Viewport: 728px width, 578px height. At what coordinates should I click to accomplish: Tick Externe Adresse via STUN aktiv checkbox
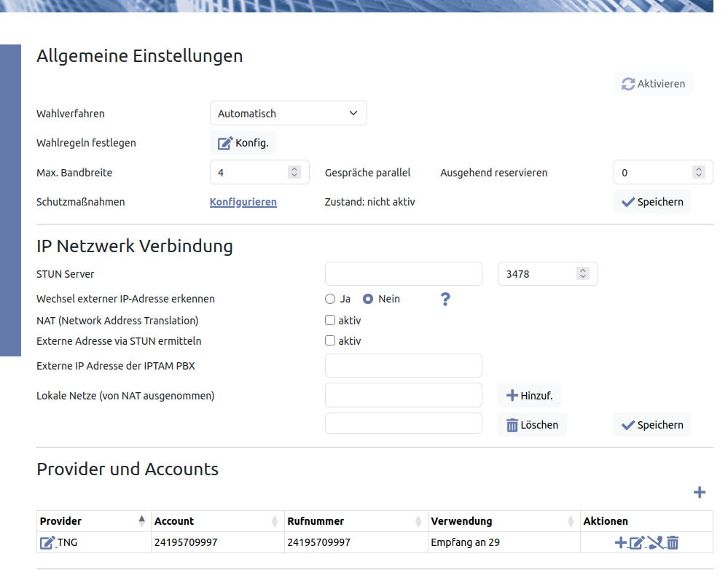330,340
